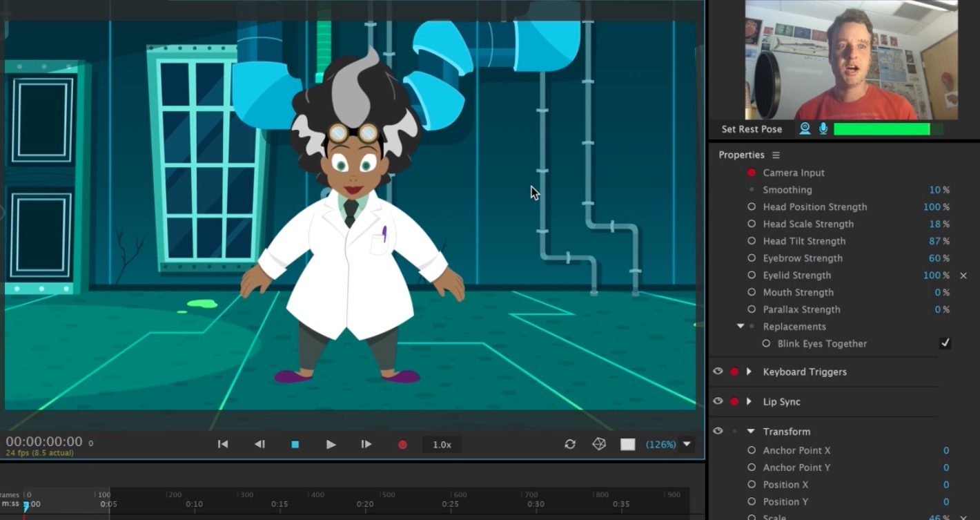Click the 00:00:00:00 timecode display
The width and height of the screenshot is (980, 520).
[44, 441]
